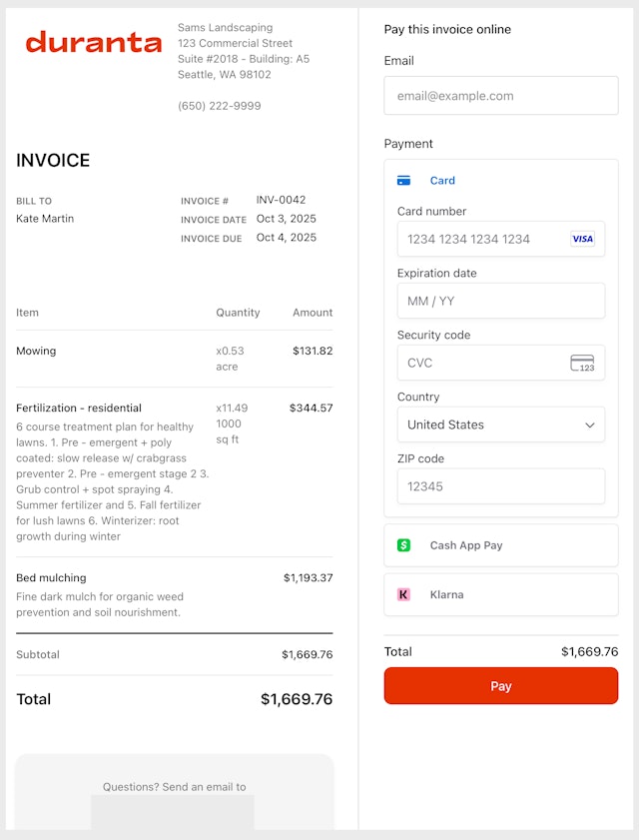This screenshot has width=639, height=840.
Task: Click the invoice number INV-0042
Action: 281,200
